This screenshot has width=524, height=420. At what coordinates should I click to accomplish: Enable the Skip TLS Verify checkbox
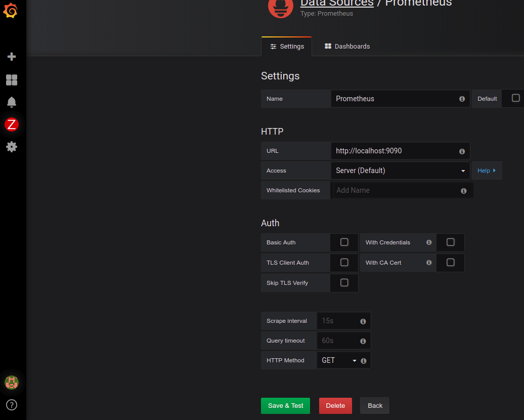point(344,282)
